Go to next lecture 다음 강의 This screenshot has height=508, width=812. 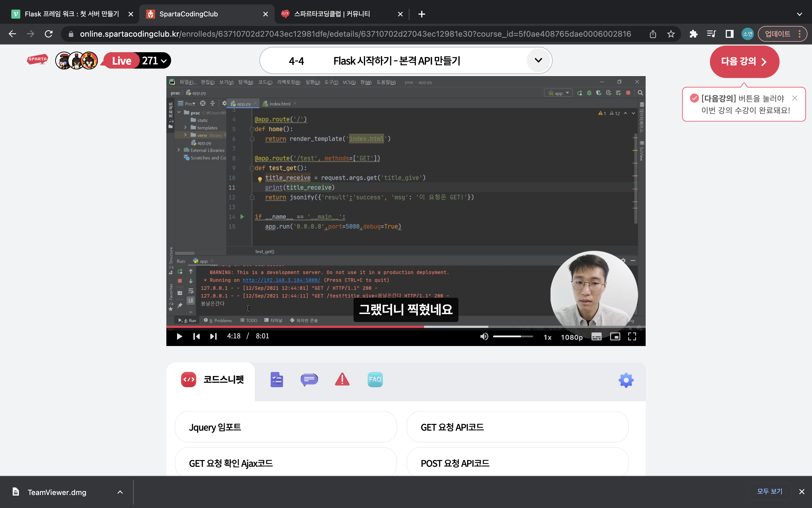745,62
